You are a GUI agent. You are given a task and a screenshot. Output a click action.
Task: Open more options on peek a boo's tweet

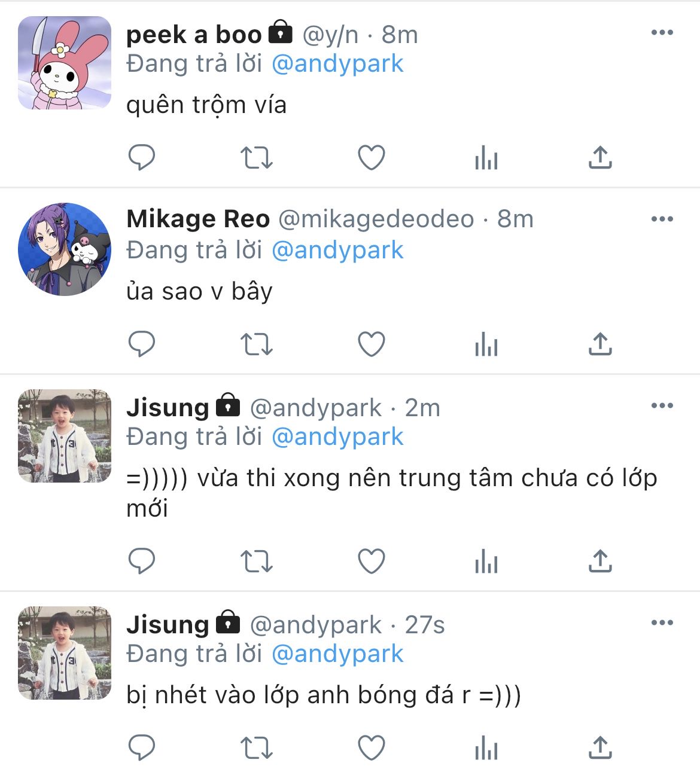[x=662, y=33]
